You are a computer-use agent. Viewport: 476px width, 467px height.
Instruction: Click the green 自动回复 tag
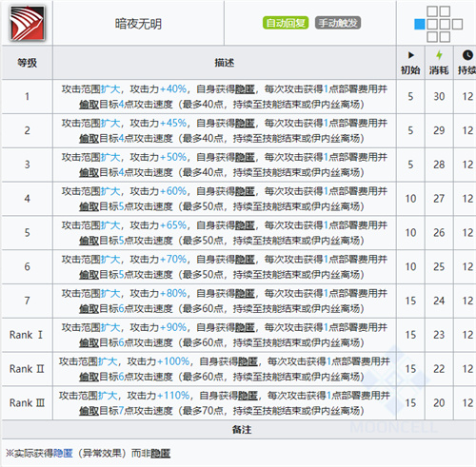286,23
